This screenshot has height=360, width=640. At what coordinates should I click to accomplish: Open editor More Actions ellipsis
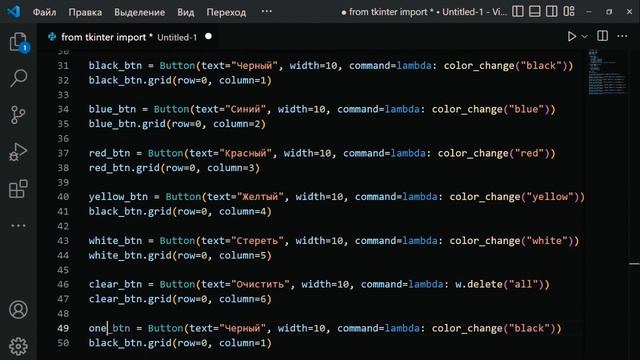coord(622,36)
